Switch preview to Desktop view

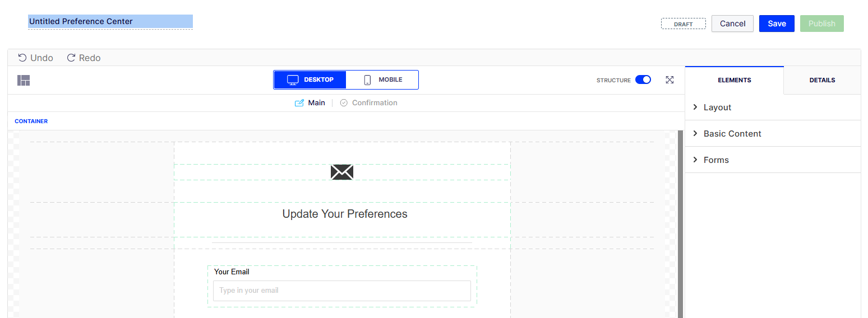pyautogui.click(x=310, y=79)
